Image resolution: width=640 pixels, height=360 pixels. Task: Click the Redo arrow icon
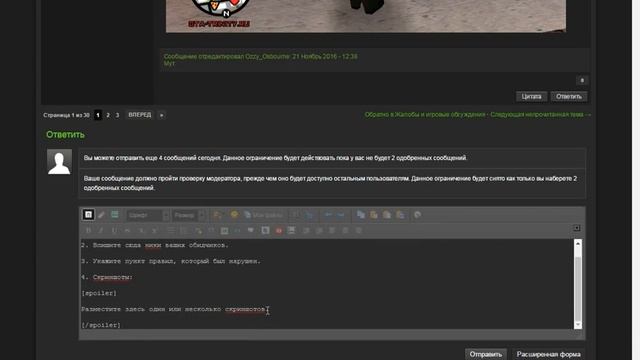tap(340, 215)
